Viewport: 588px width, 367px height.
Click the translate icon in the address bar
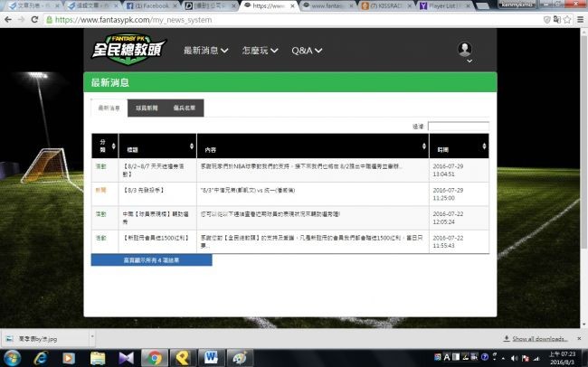[x=557, y=20]
